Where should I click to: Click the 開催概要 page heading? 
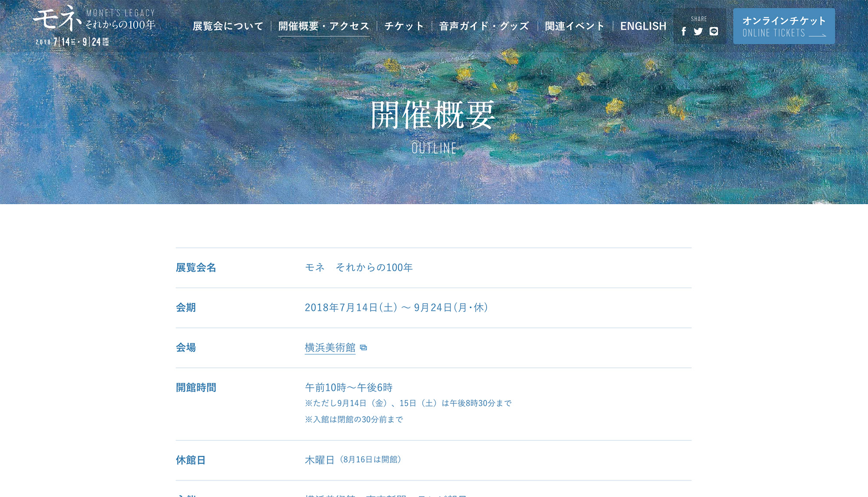(434, 115)
